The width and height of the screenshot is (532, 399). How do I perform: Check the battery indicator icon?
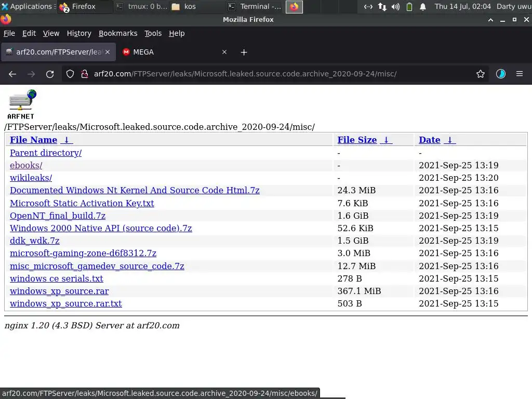click(409, 6)
